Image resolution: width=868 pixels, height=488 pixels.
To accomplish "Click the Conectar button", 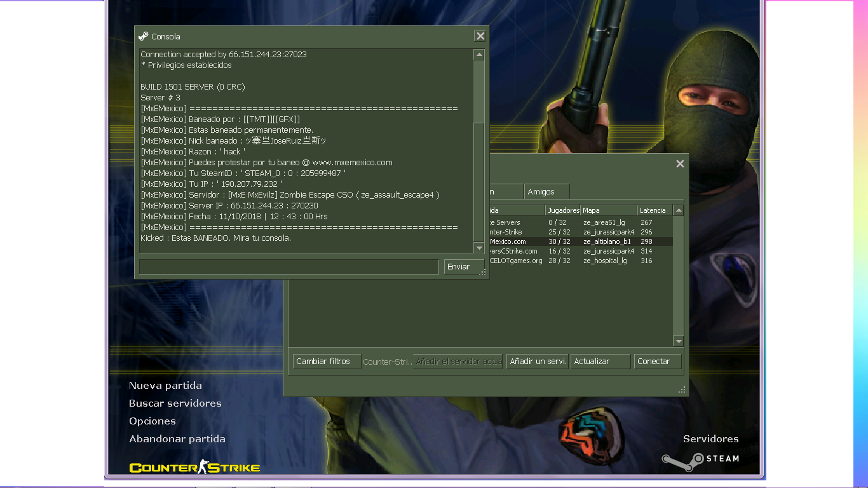I will pos(658,362).
